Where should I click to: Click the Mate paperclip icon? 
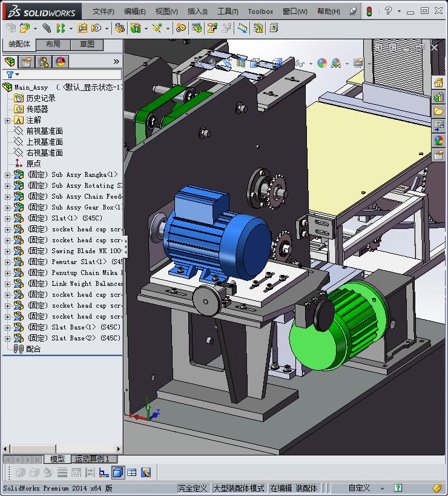[x=47, y=28]
